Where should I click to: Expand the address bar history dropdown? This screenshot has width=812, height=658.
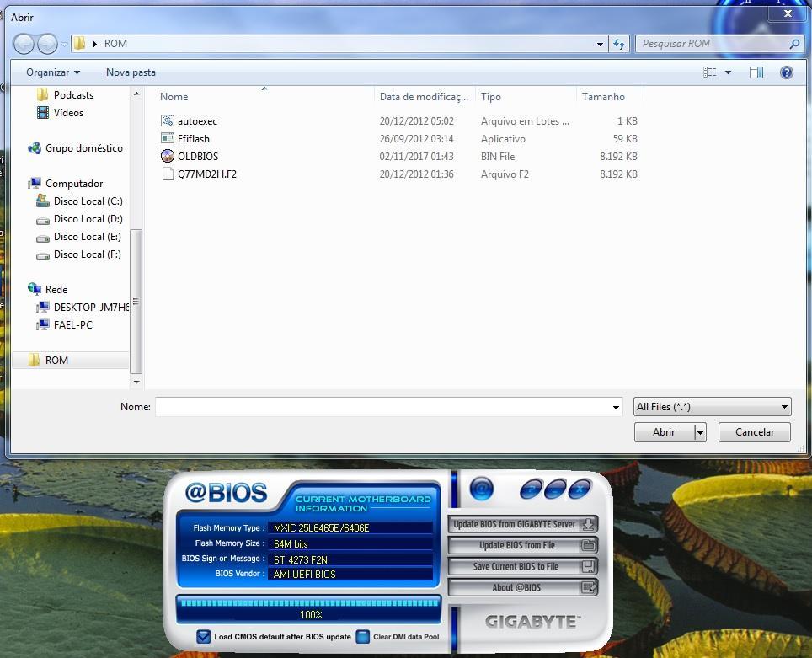coord(600,44)
